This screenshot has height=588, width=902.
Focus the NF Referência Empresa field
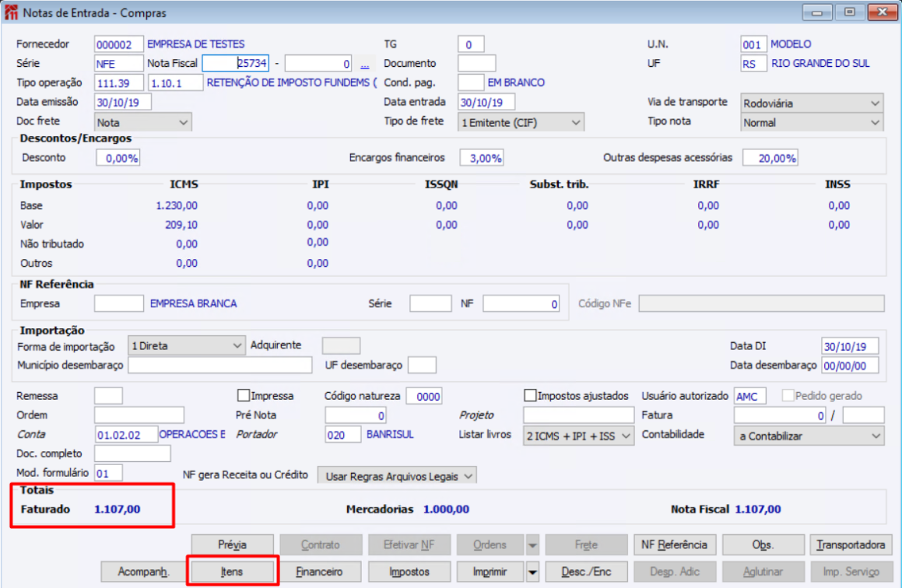tap(118, 303)
